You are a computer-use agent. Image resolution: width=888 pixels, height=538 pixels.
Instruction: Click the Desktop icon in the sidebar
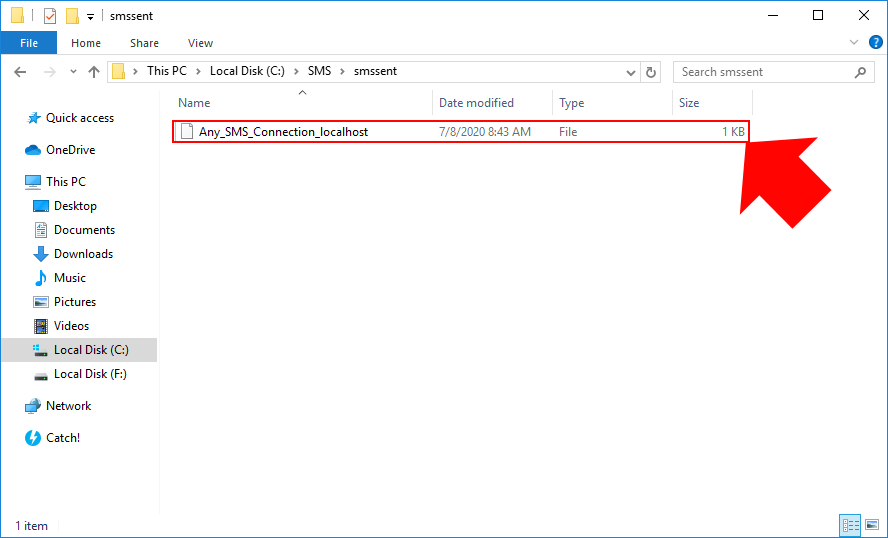click(41, 206)
